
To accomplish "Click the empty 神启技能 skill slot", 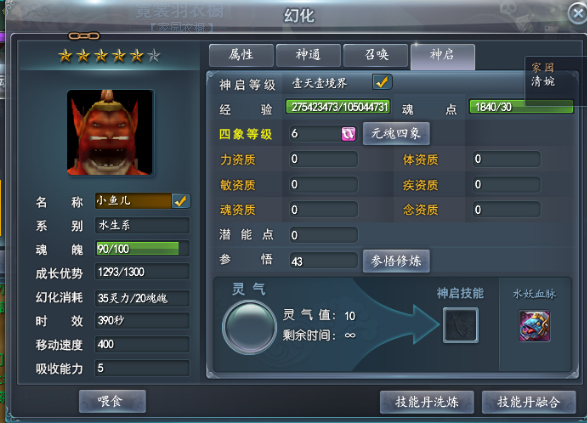I will click(460, 325).
